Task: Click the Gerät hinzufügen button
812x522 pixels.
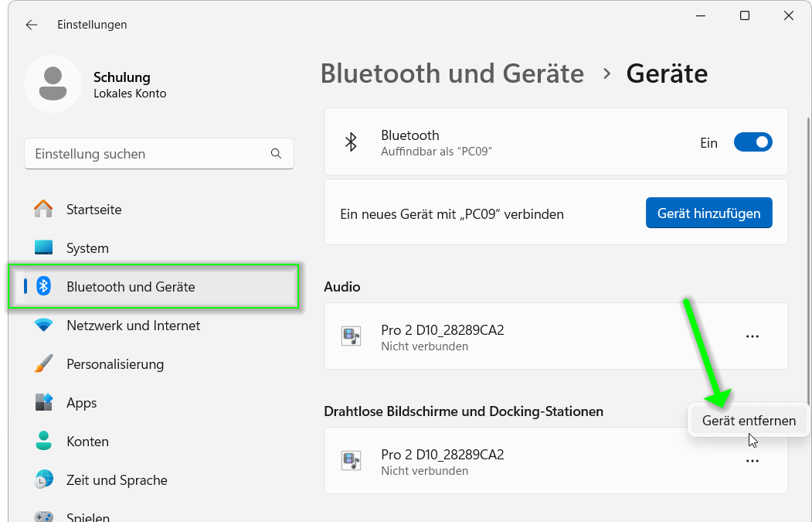Action: 709,213
